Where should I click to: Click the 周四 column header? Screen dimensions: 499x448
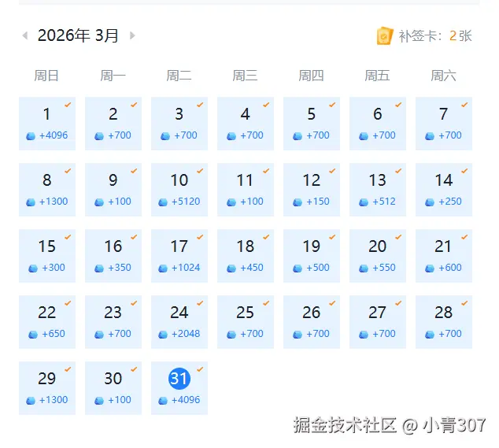(x=311, y=76)
